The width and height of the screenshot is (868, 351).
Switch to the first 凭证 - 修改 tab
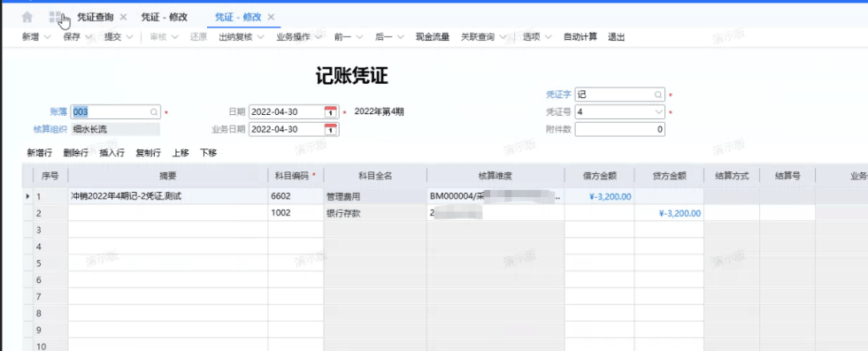pos(164,17)
